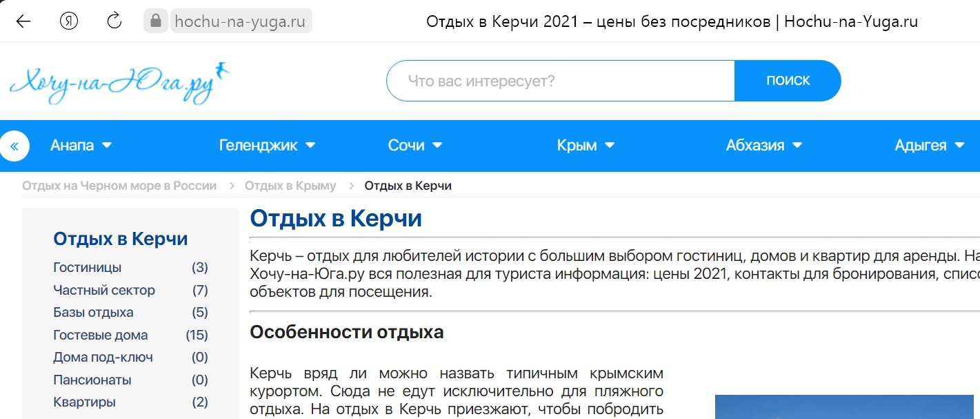Type in the 'Что вас интересует?' search field
The height and width of the screenshot is (419, 980).
560,81
